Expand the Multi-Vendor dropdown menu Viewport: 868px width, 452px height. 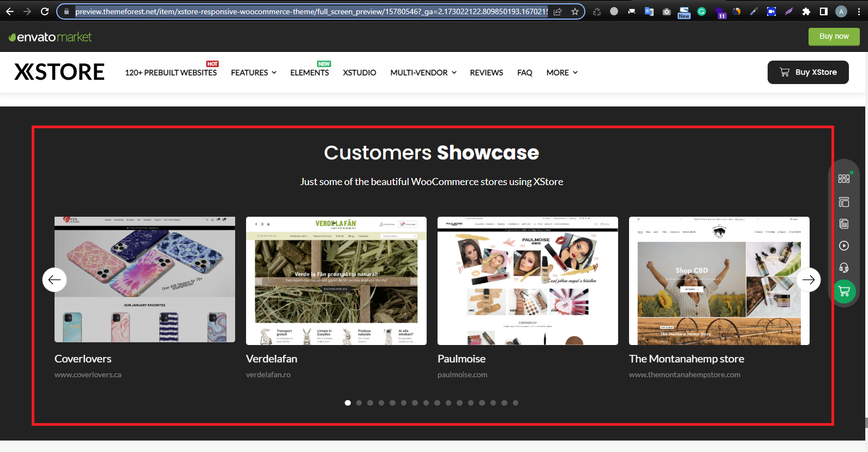pyautogui.click(x=423, y=73)
